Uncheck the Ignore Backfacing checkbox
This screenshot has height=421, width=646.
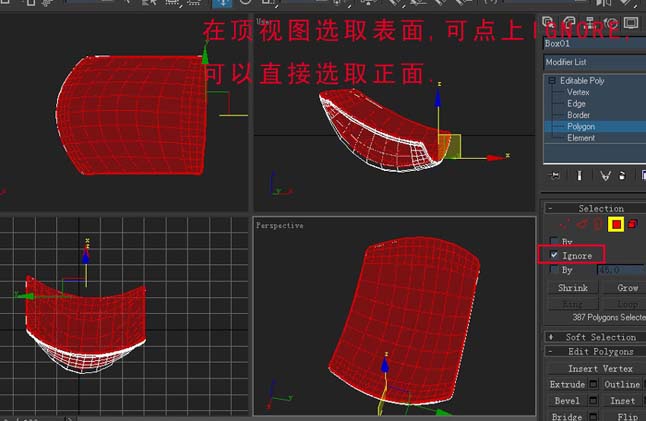coord(554,255)
